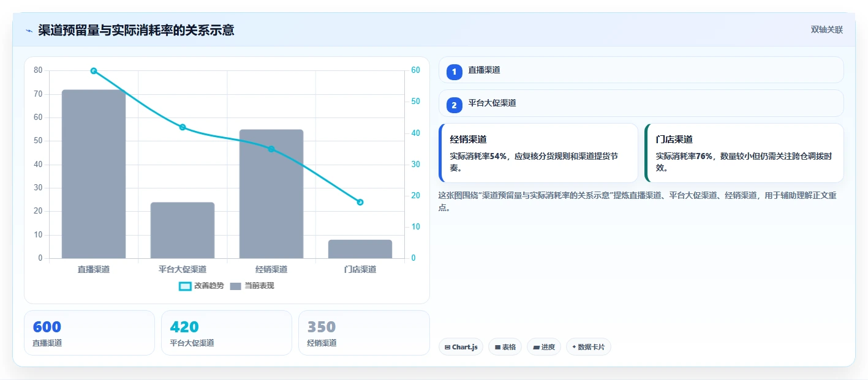Click the line point above 直播渠道
The image size is (868, 380).
click(x=94, y=71)
